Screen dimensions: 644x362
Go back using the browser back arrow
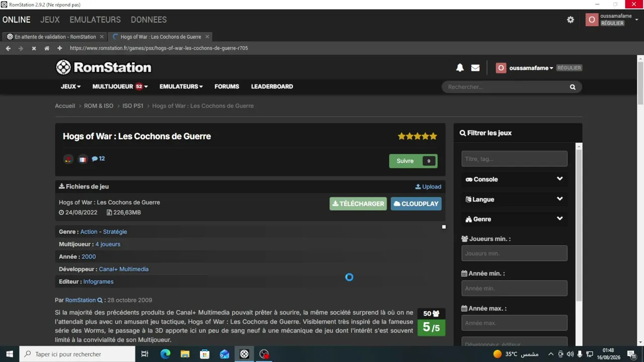(x=8, y=48)
